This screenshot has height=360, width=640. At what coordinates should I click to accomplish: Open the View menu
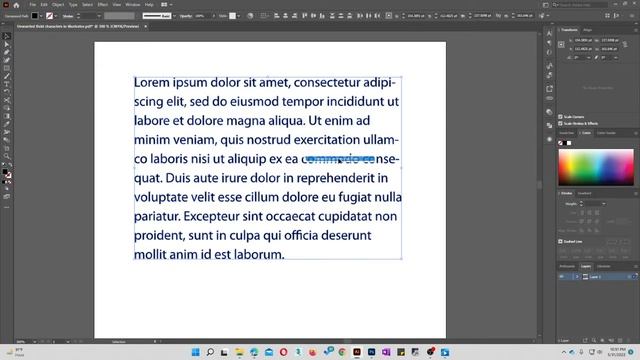click(117, 5)
